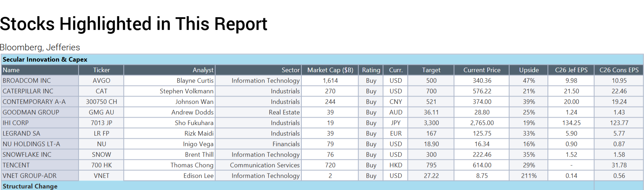Select the BROADCOM INC name cell
This screenshot has width=644, height=190.
(x=27, y=81)
